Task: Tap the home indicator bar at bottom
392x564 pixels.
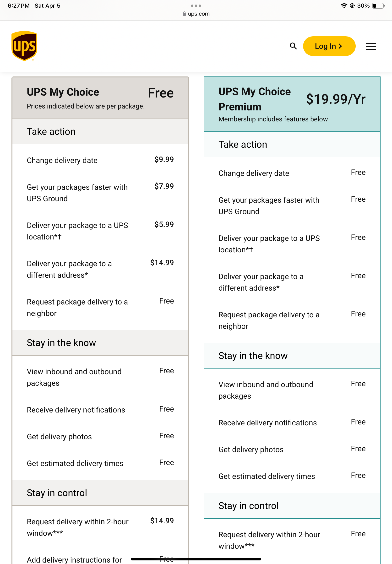Action: (x=196, y=559)
